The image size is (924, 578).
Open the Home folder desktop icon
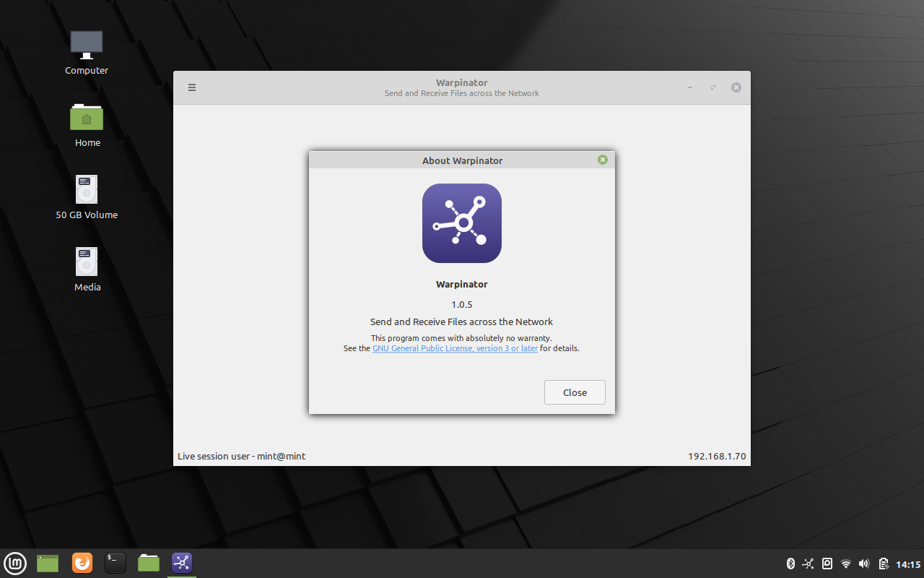pyautogui.click(x=87, y=125)
